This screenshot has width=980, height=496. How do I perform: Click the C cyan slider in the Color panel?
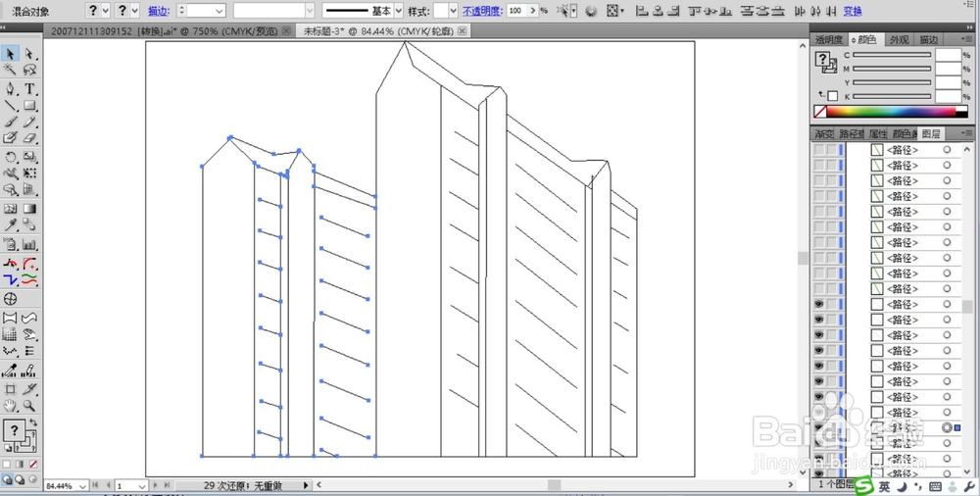892,55
